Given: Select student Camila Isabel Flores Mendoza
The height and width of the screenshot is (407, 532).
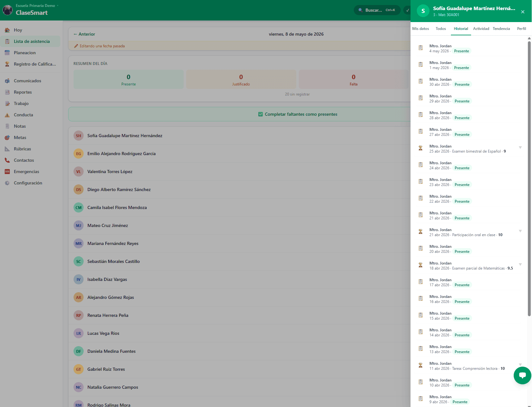Looking at the screenshot, I should pyautogui.click(x=239, y=207).
